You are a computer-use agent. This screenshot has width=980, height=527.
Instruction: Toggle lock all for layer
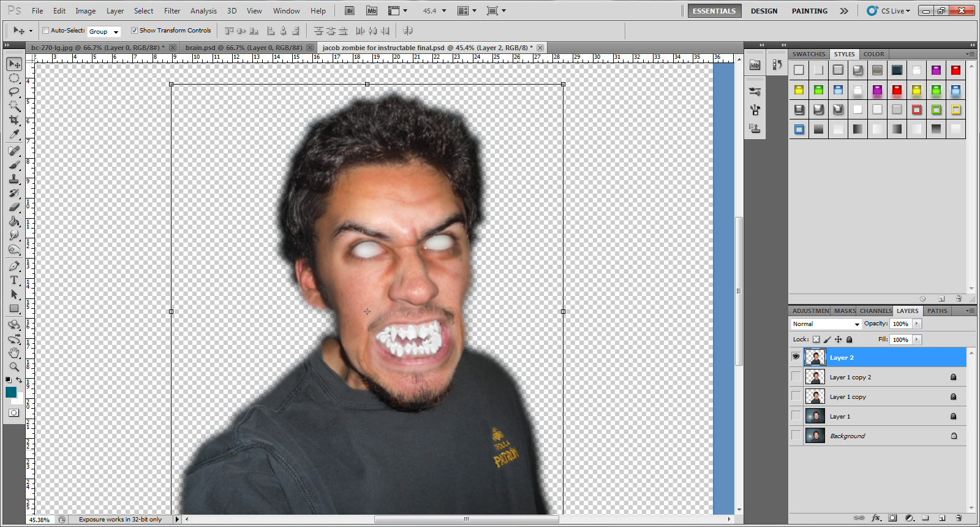tap(849, 339)
